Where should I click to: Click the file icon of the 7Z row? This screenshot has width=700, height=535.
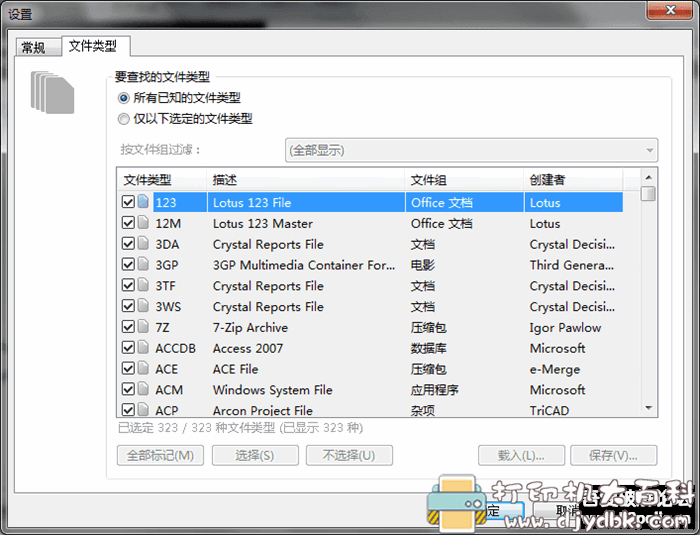[x=143, y=326]
